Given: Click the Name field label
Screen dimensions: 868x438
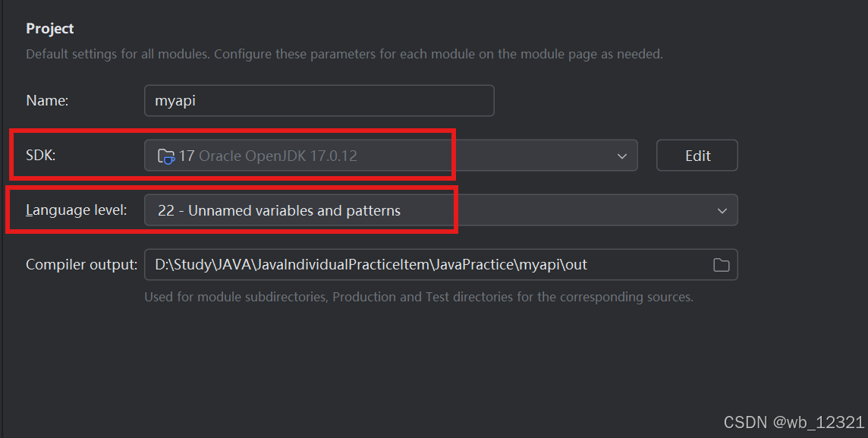Looking at the screenshot, I should pos(46,99).
